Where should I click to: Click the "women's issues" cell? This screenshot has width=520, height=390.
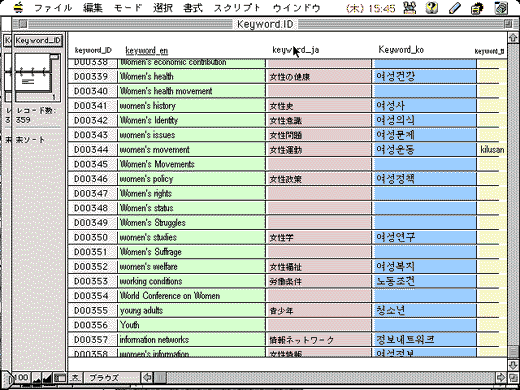click(x=191, y=135)
